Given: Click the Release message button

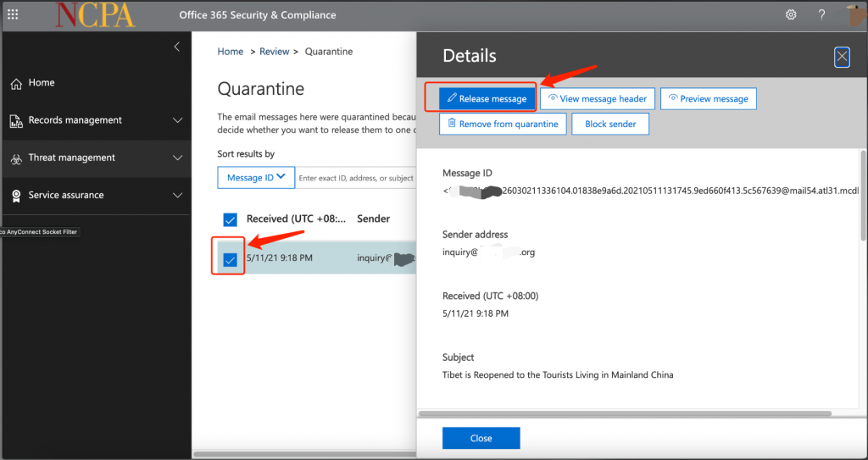Looking at the screenshot, I should tap(487, 99).
